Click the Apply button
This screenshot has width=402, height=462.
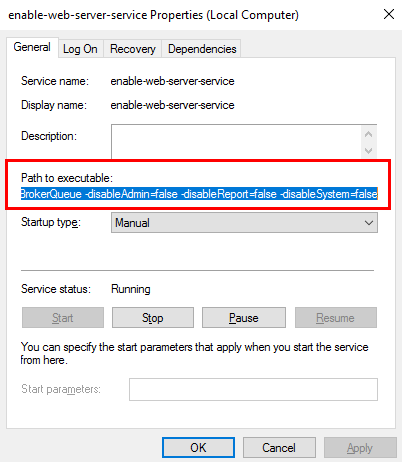click(360, 448)
